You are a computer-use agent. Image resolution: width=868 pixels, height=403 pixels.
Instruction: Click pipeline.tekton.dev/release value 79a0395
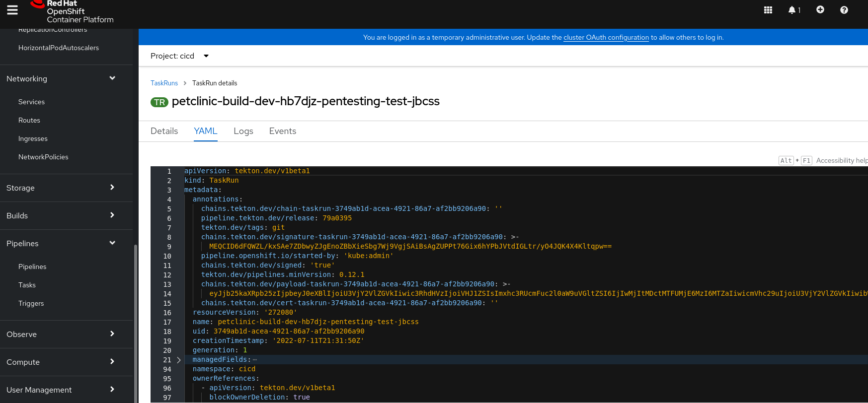(337, 218)
